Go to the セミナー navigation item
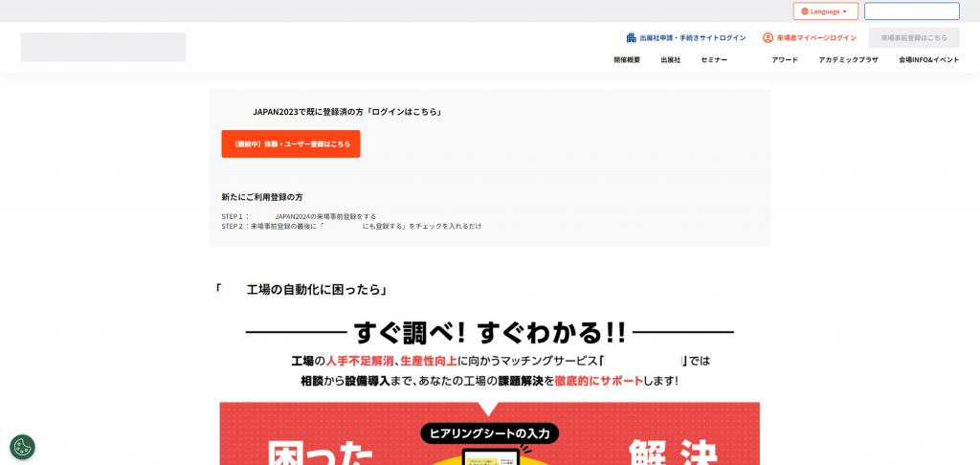The image size is (980, 465). (x=714, y=60)
